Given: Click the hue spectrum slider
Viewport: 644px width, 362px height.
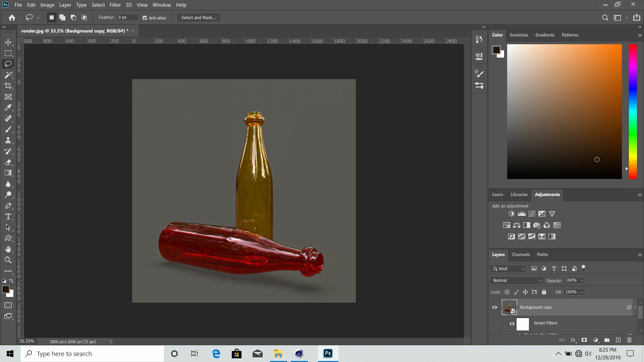Looking at the screenshot, I should [633, 111].
